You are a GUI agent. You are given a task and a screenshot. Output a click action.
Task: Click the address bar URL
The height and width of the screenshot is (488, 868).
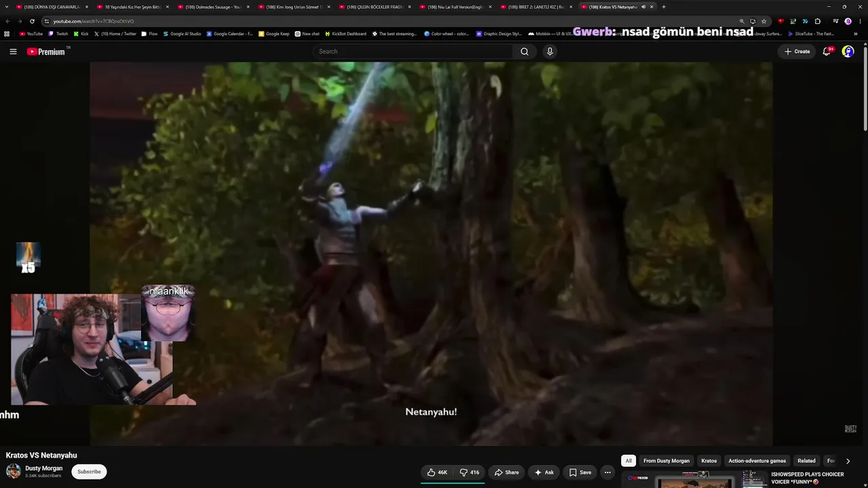(94, 21)
